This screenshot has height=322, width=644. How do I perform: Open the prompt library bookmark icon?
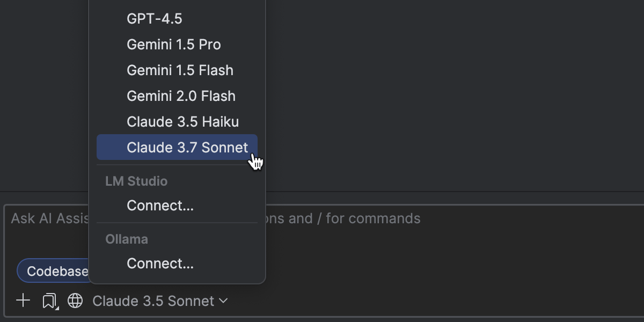(x=49, y=301)
